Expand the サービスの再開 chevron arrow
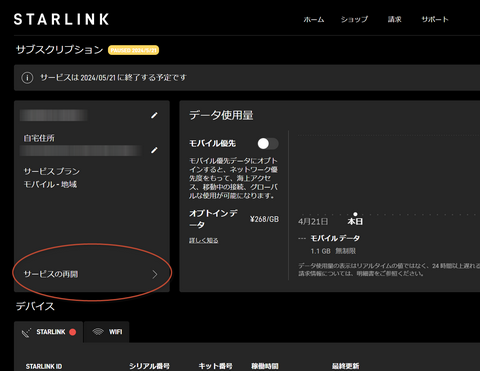 (x=155, y=274)
